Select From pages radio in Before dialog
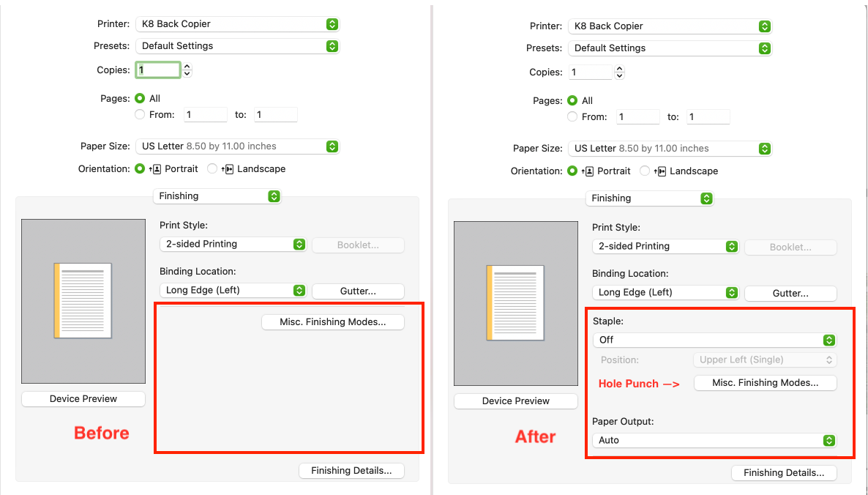 pyautogui.click(x=140, y=115)
